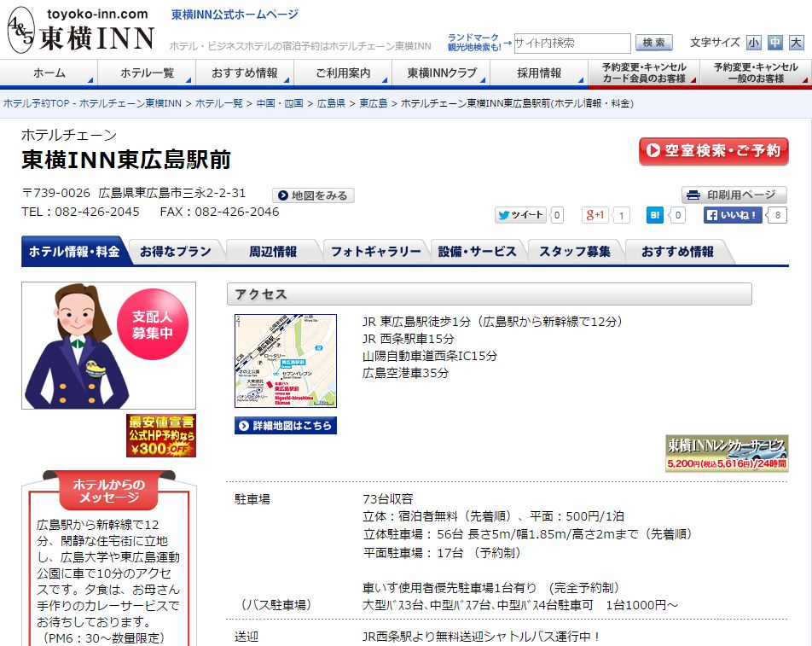Click breadcrumb link ホテル一覧

219,103
